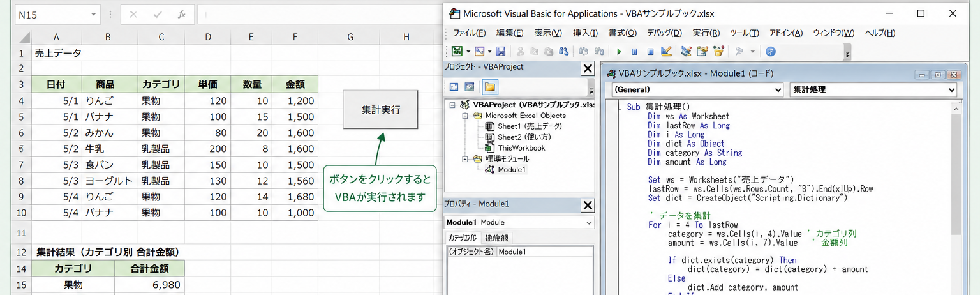Open the (General) object dropdown in code window
The width and height of the screenshot is (980, 295).
(x=697, y=90)
